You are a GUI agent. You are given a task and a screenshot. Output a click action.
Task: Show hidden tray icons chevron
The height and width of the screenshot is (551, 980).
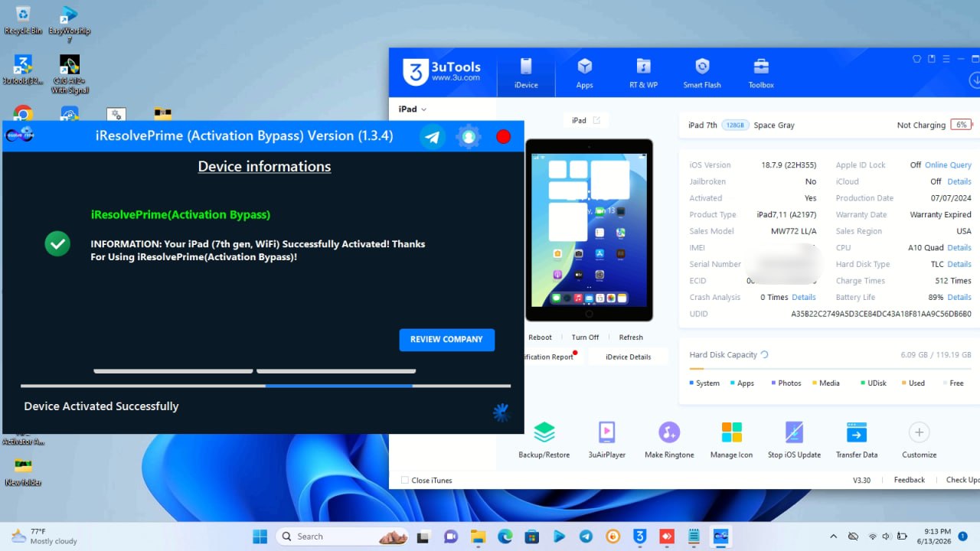834,536
